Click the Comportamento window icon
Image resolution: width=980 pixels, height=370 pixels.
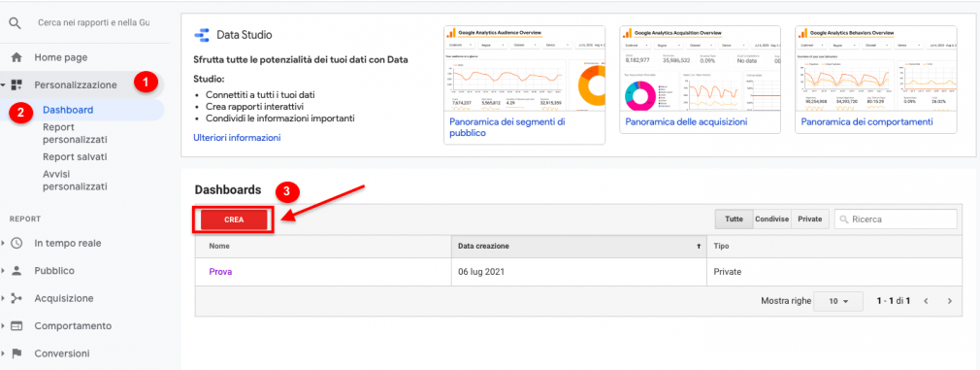(x=16, y=325)
